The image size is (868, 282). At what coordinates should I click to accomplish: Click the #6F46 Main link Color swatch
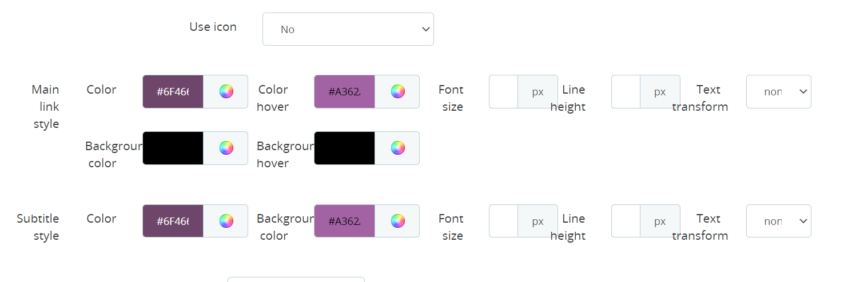tap(173, 91)
